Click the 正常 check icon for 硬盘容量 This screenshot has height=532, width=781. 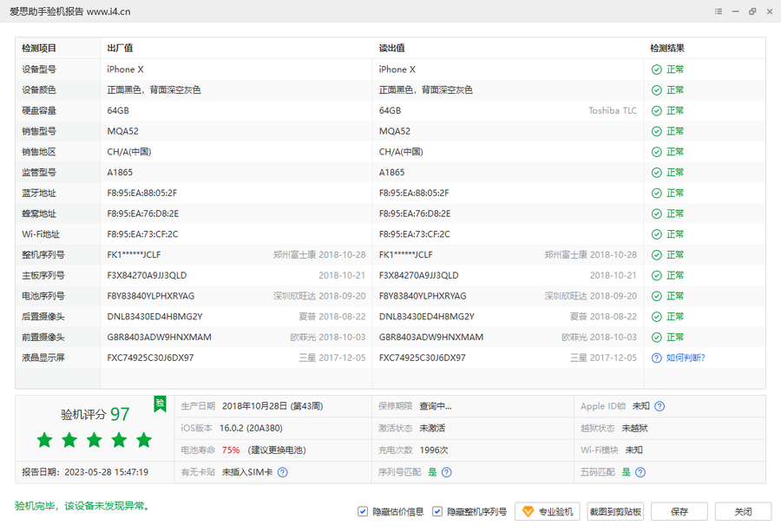657,110
